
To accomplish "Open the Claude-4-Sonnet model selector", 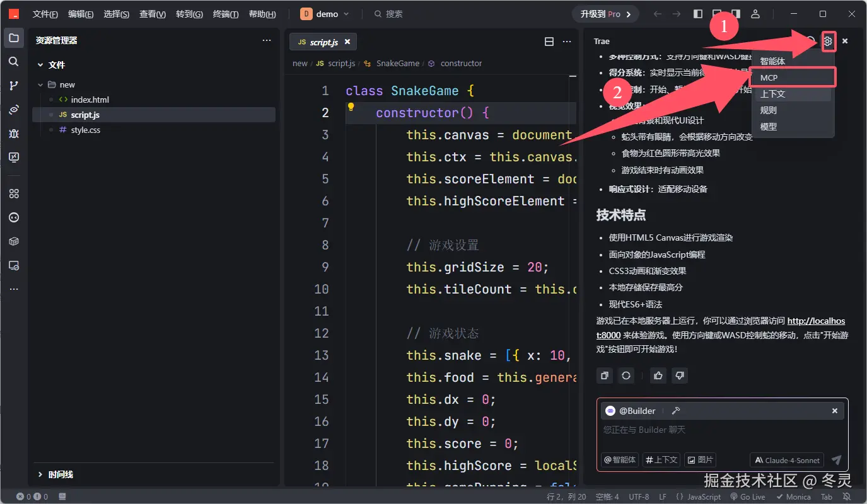I will [788, 460].
